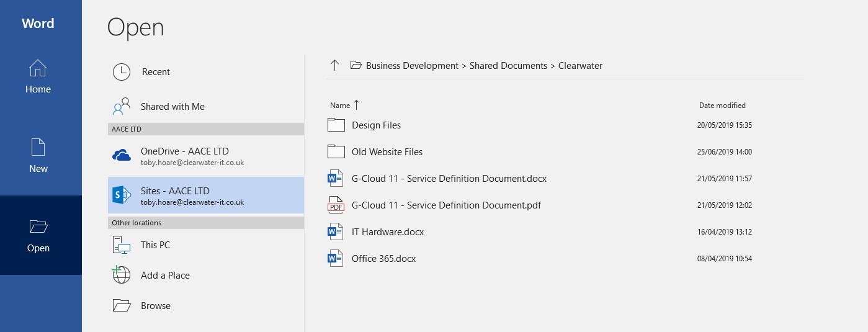Click Word icon of Office 365.docx
The width and height of the screenshot is (868, 332).
(x=336, y=259)
